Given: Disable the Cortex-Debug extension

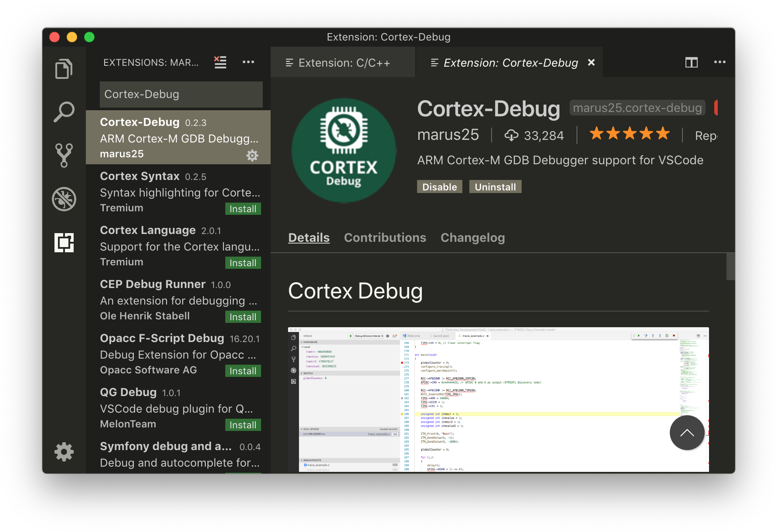Looking at the screenshot, I should click(x=439, y=187).
